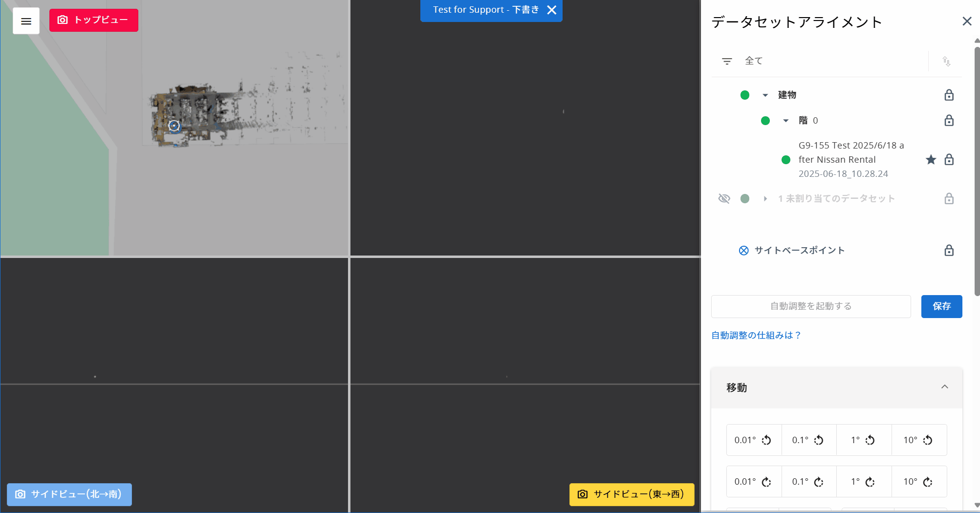Toggle grey dot for 未割り当てのデータセット

pos(745,198)
